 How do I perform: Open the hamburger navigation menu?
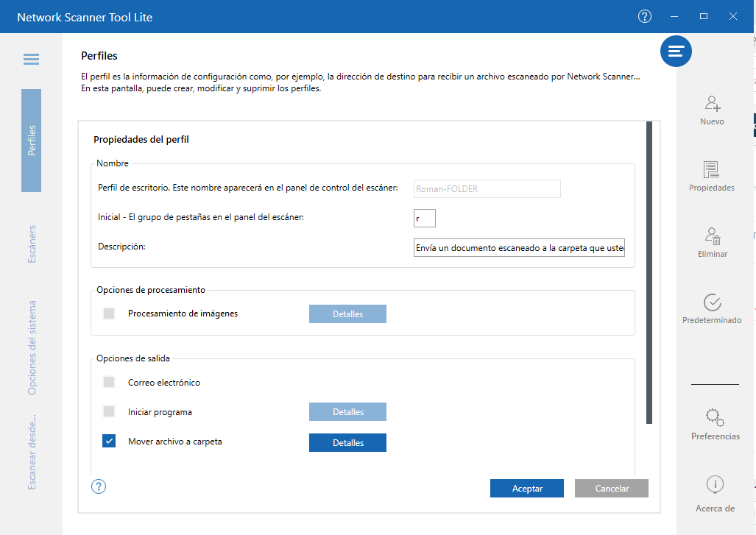(32, 60)
